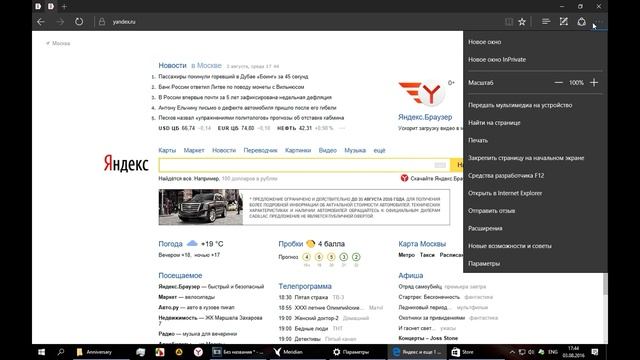The height and width of the screenshot is (360, 640).
Task: Click the Cadillac ad banner image
Action: (201, 207)
